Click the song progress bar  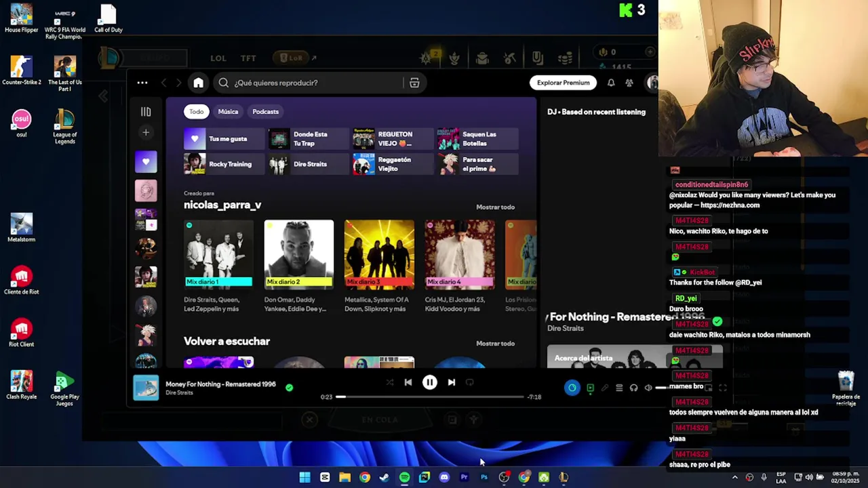coord(431,397)
